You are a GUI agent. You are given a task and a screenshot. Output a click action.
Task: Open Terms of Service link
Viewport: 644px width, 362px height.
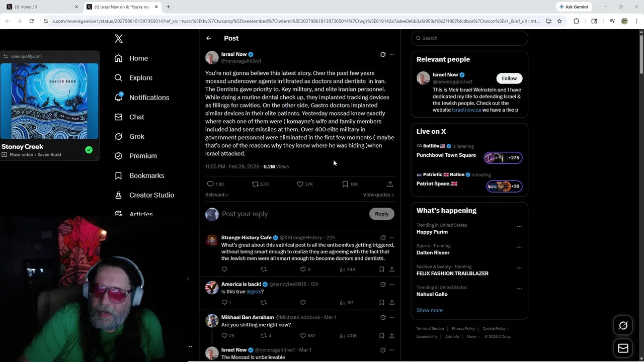coord(430,329)
